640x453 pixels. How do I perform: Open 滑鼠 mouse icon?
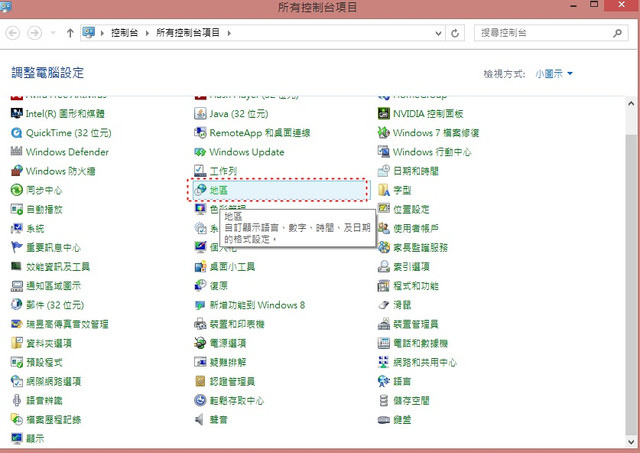click(x=384, y=305)
